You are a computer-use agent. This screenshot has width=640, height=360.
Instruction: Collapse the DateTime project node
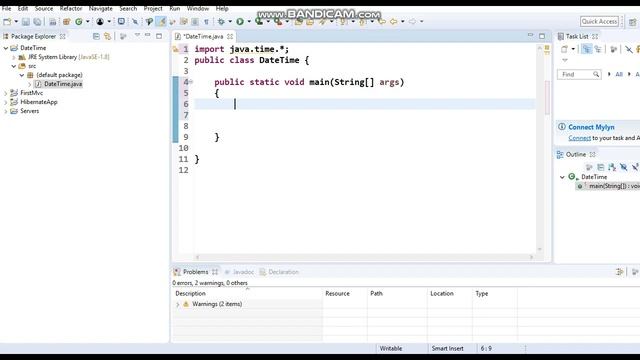(x=6, y=48)
